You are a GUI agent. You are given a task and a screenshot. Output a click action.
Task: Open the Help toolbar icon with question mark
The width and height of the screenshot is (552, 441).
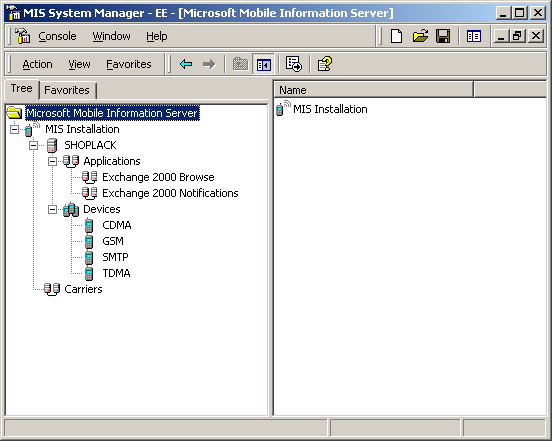(324, 64)
